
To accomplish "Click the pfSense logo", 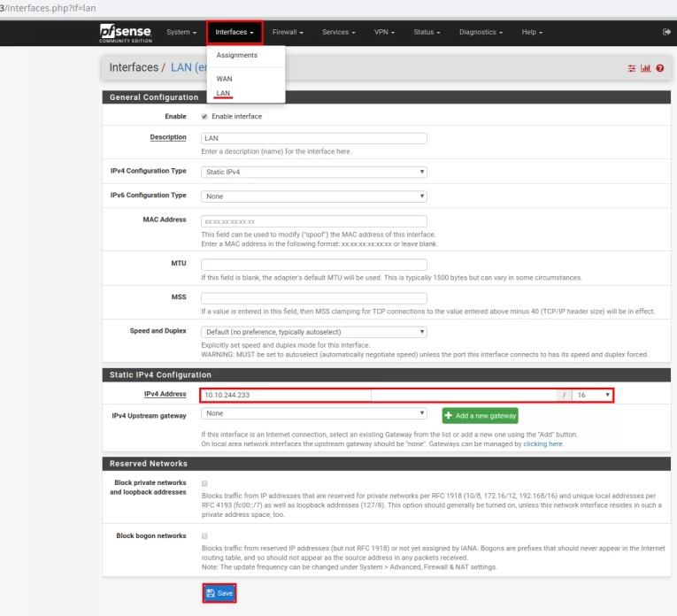I will (125, 33).
